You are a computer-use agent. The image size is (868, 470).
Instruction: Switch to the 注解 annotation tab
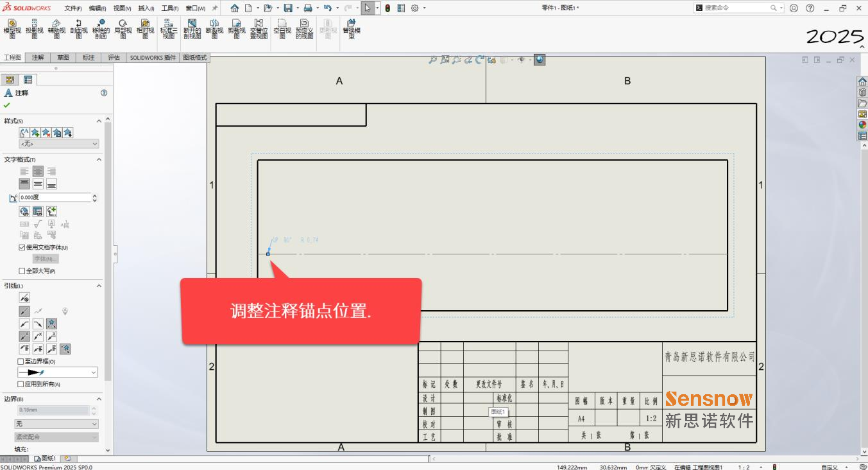[38, 58]
